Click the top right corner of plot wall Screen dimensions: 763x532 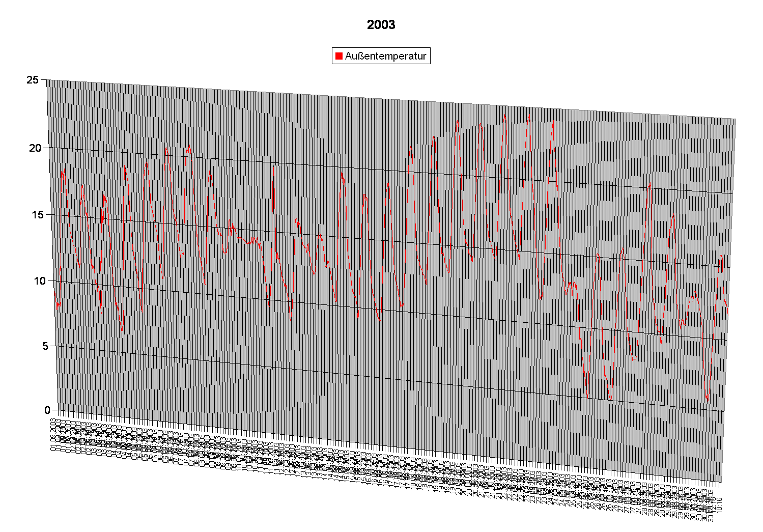(x=735, y=119)
